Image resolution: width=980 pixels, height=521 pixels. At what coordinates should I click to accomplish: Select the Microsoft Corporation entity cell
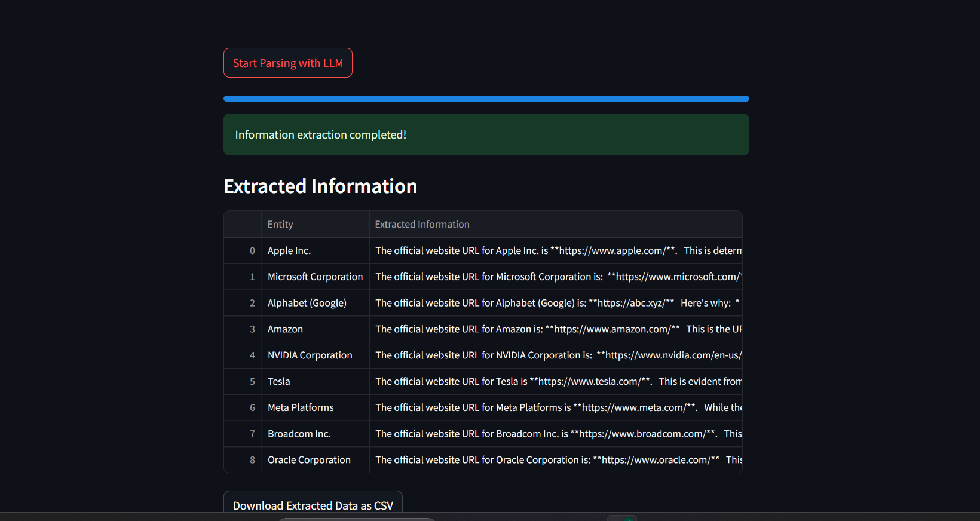[315, 277]
